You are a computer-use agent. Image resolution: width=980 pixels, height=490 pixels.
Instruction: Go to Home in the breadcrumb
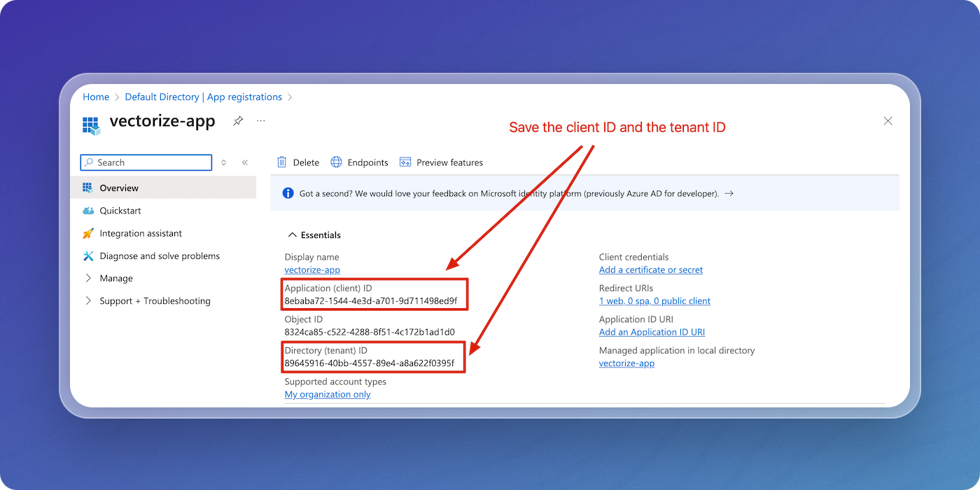tap(96, 97)
